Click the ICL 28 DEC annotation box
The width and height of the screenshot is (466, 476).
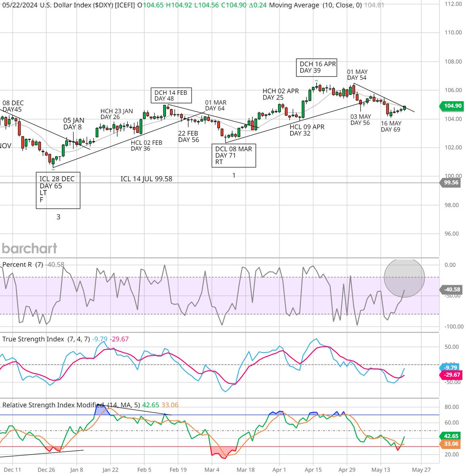pyautogui.click(x=58, y=190)
